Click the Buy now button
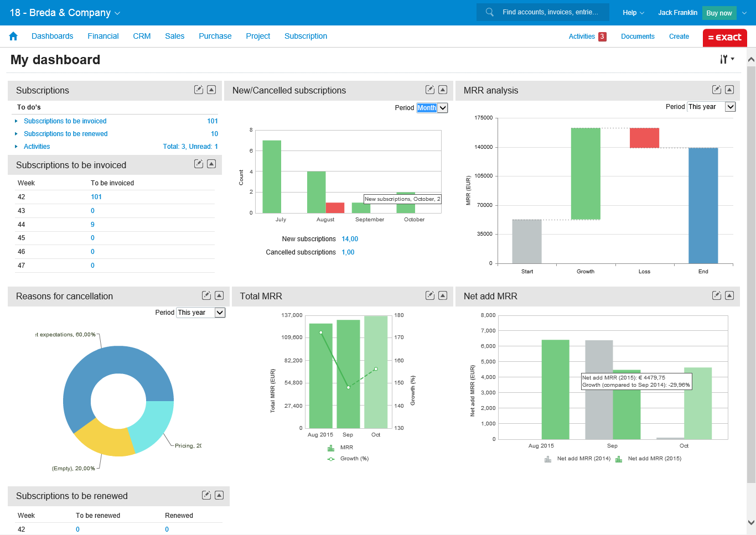The width and height of the screenshot is (756, 535). [719, 13]
